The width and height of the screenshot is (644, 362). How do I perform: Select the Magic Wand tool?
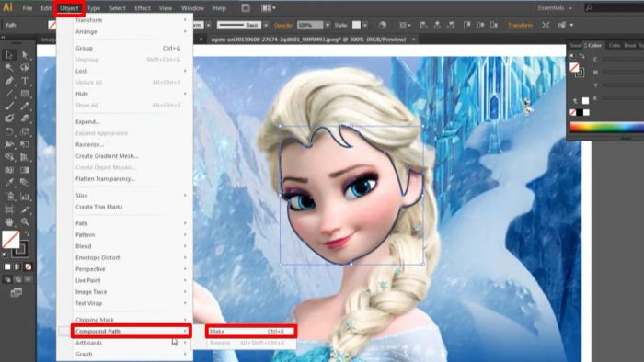click(x=9, y=68)
